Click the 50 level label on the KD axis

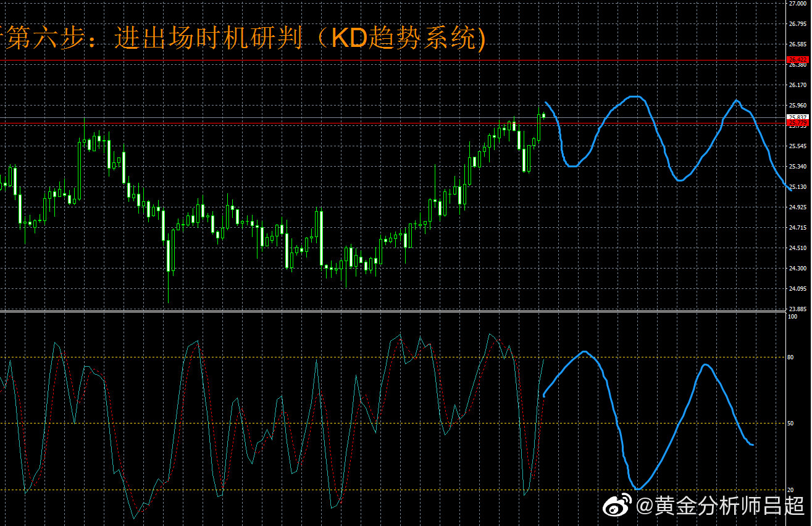point(792,424)
